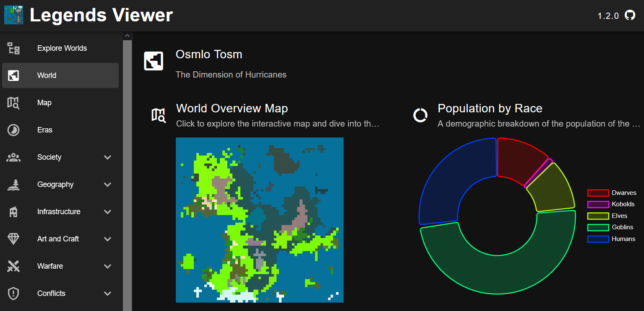Select the Explore Worlds tree icon
This screenshot has width=644, height=311.
pyautogui.click(x=13, y=48)
